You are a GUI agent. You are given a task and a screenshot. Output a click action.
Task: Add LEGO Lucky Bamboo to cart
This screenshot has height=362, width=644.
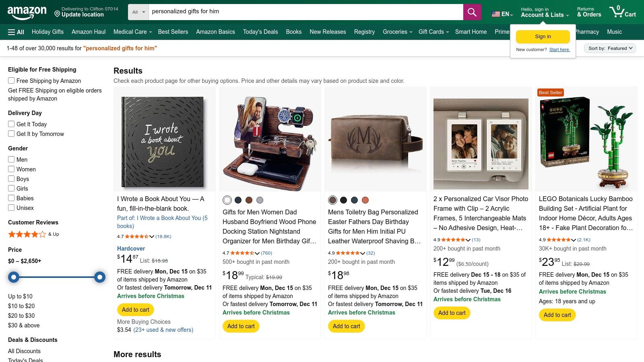[557, 315]
